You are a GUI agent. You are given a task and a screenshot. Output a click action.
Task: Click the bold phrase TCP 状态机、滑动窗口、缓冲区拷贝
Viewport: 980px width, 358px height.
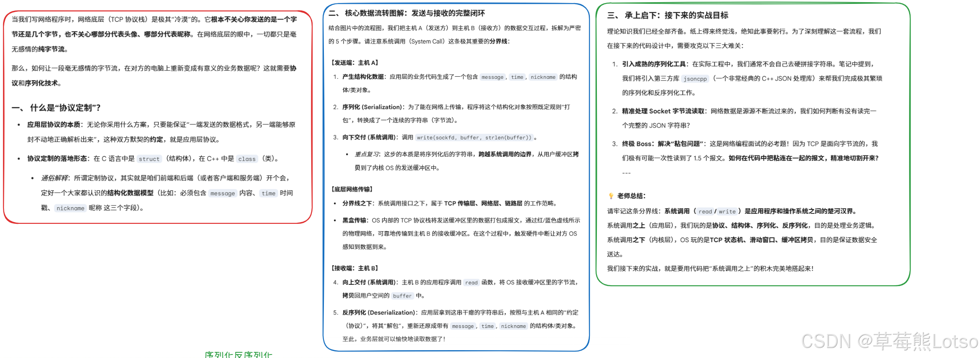[761, 240]
